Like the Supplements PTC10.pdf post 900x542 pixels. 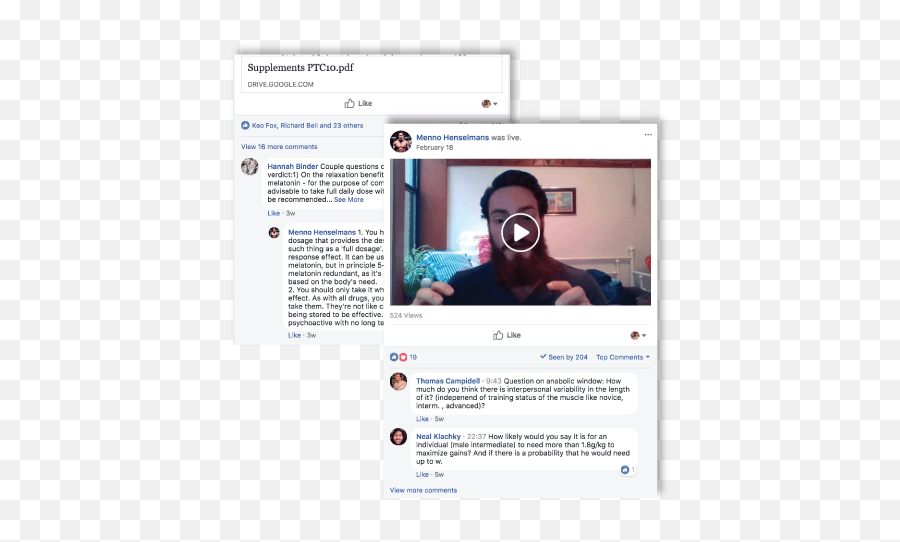(x=358, y=104)
